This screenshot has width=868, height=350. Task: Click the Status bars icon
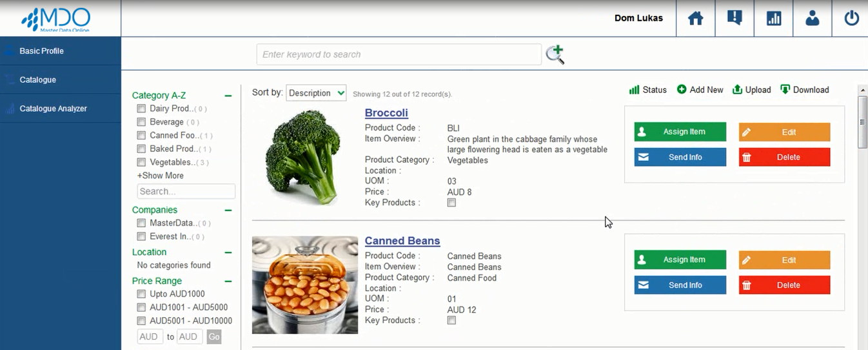pos(634,90)
